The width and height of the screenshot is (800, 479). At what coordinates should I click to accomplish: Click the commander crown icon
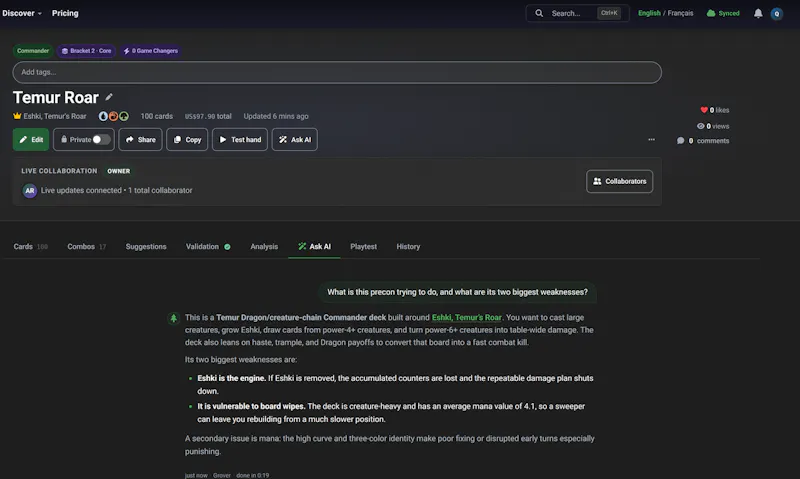coord(17,116)
